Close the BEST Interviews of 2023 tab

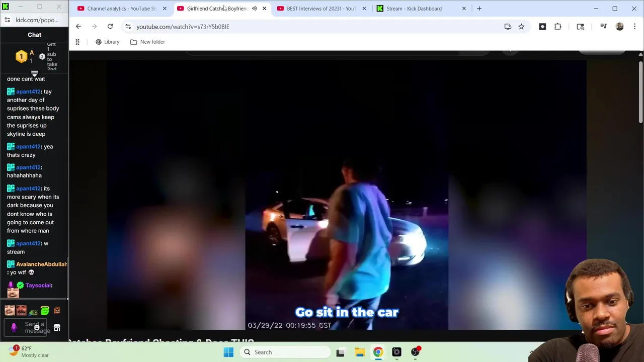pos(364,9)
